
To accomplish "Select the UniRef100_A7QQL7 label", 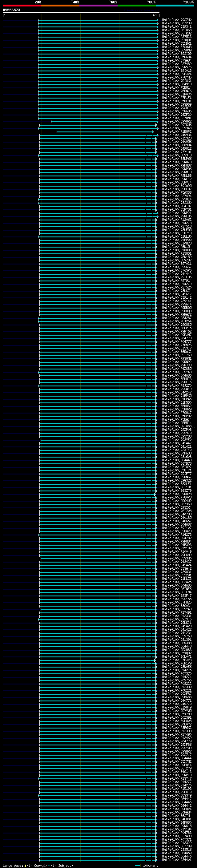I will pos(177,413).
